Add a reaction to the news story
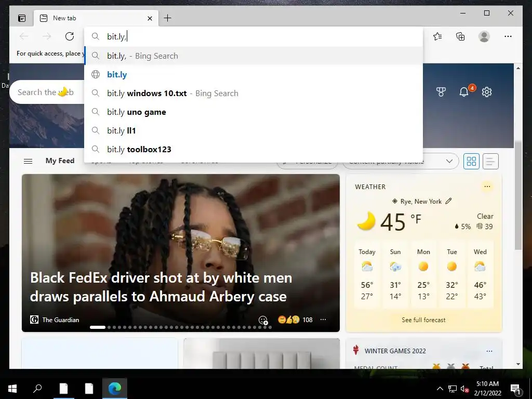532x399 pixels. point(263,320)
